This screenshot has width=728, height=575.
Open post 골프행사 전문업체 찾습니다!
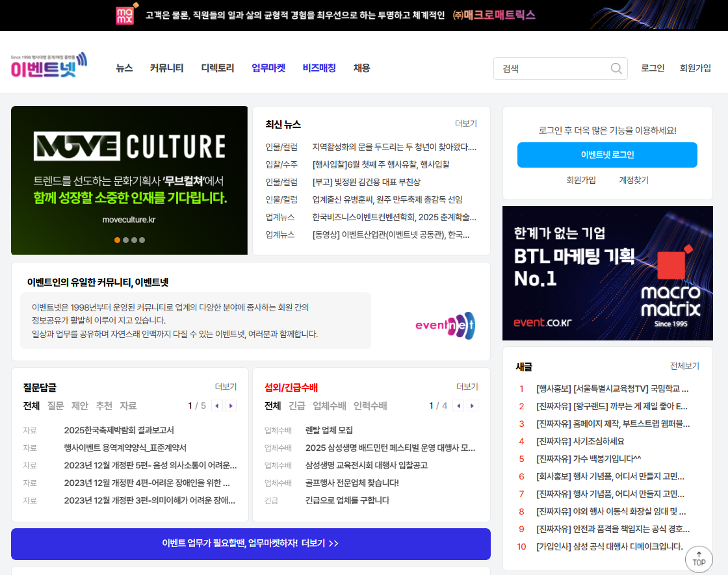352,483
